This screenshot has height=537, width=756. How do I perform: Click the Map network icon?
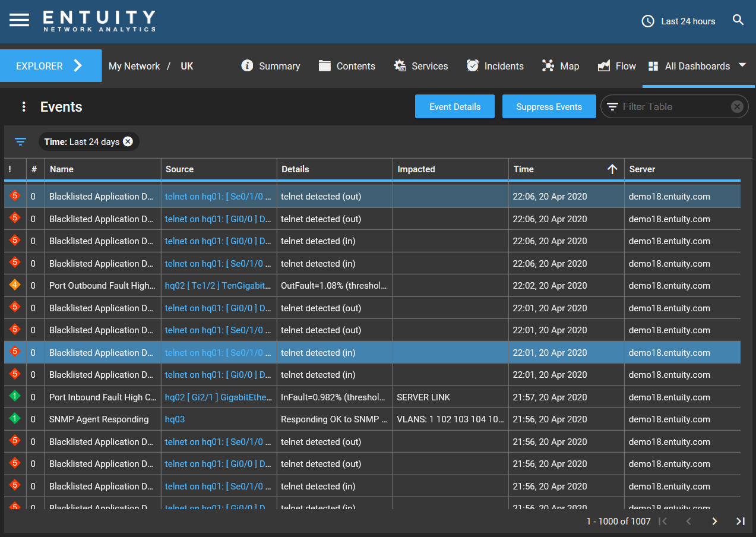click(x=548, y=65)
